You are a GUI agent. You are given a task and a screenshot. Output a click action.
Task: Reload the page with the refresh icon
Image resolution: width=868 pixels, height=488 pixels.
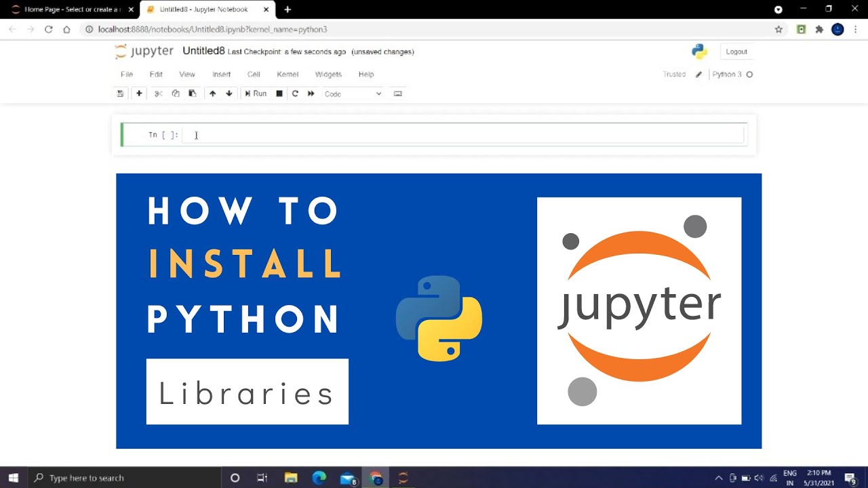(x=49, y=29)
